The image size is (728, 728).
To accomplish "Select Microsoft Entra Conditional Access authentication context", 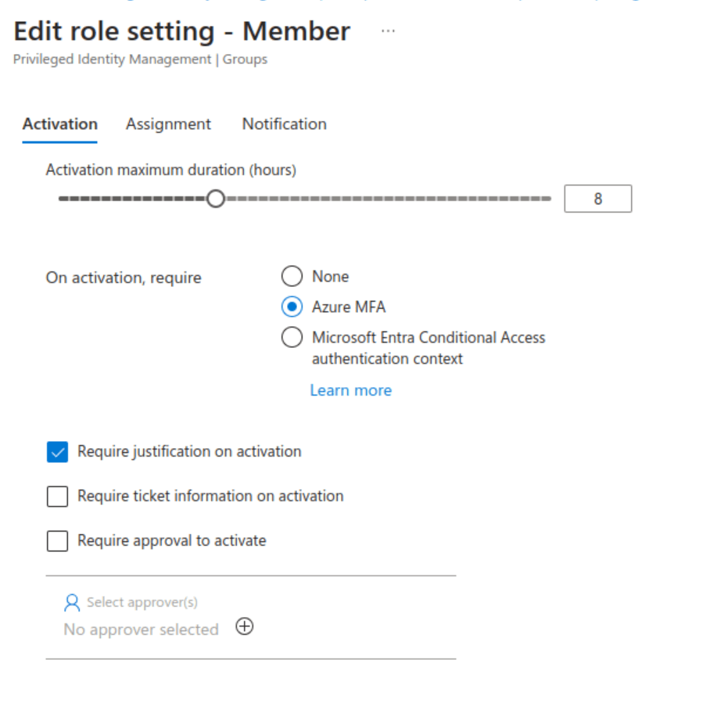I will pos(292,338).
